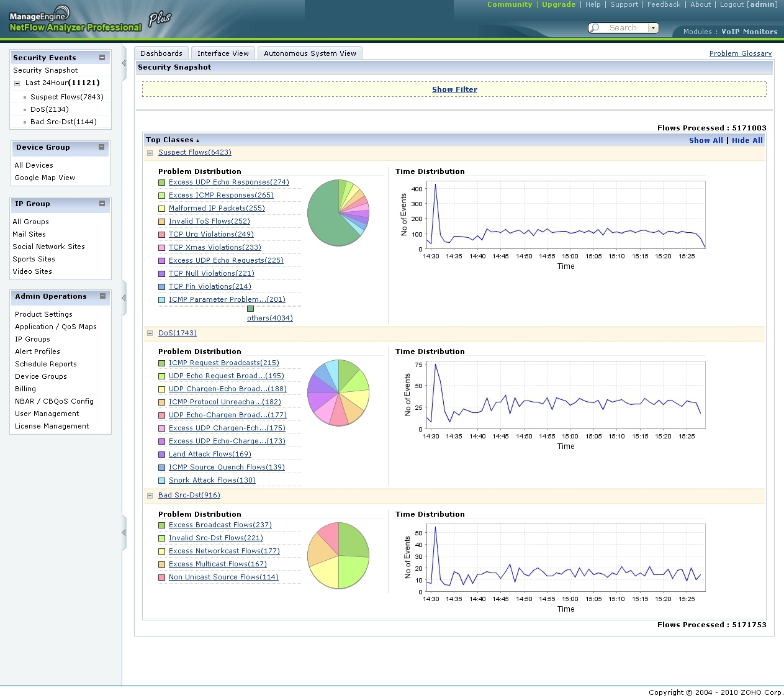Click the Suspect Flows pie chart
The height and width of the screenshot is (698, 784).
coord(338,213)
